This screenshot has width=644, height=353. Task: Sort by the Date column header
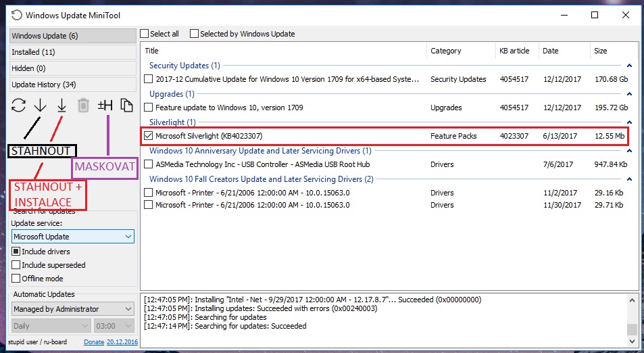pyautogui.click(x=565, y=51)
